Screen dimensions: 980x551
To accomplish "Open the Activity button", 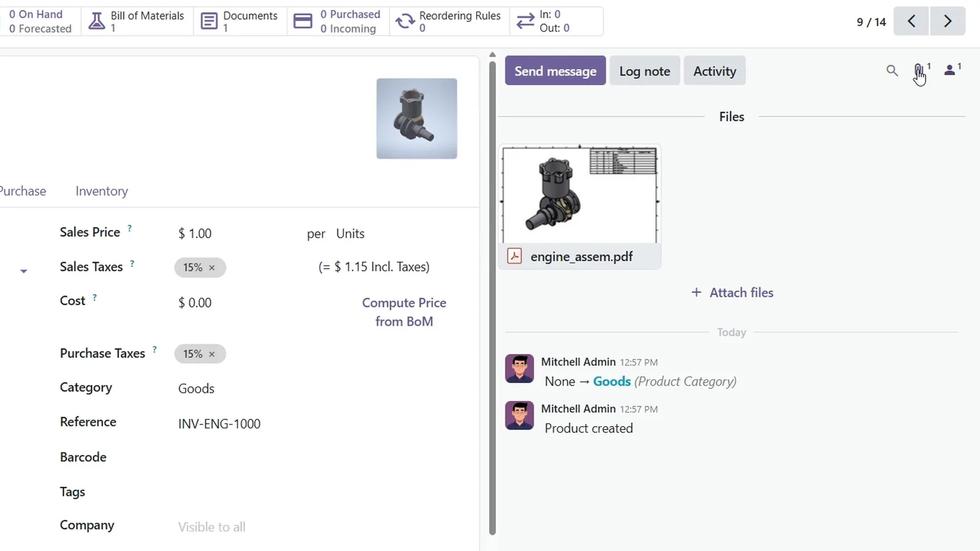I will [x=715, y=70].
